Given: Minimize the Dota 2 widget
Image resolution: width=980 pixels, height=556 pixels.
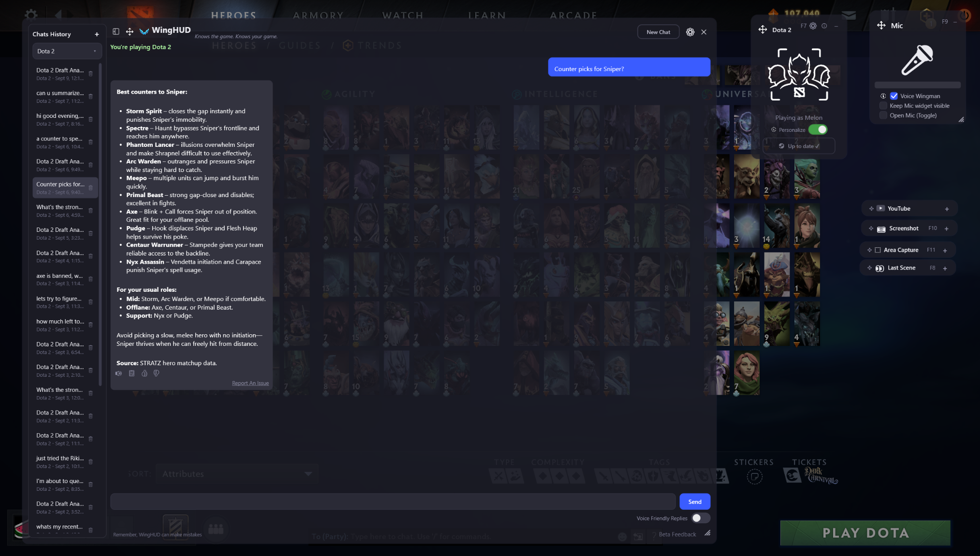Looking at the screenshot, I should tap(836, 26).
